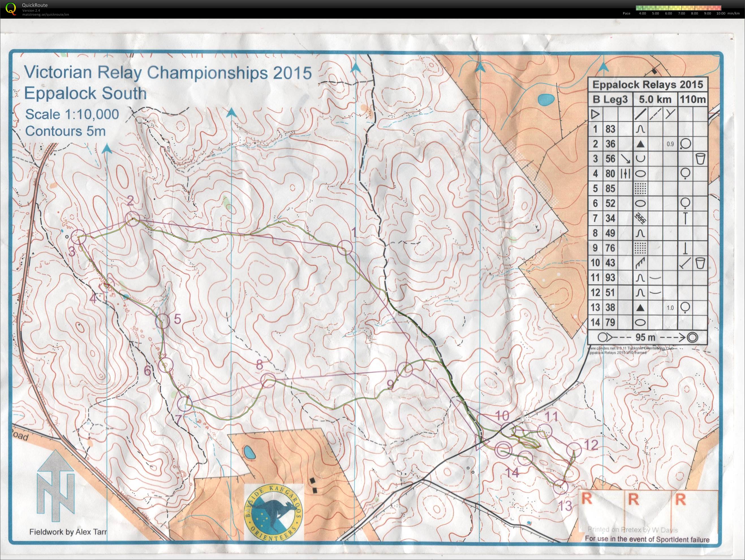Click control circle number 12
Screen dimensions: 745x560
tap(574, 451)
